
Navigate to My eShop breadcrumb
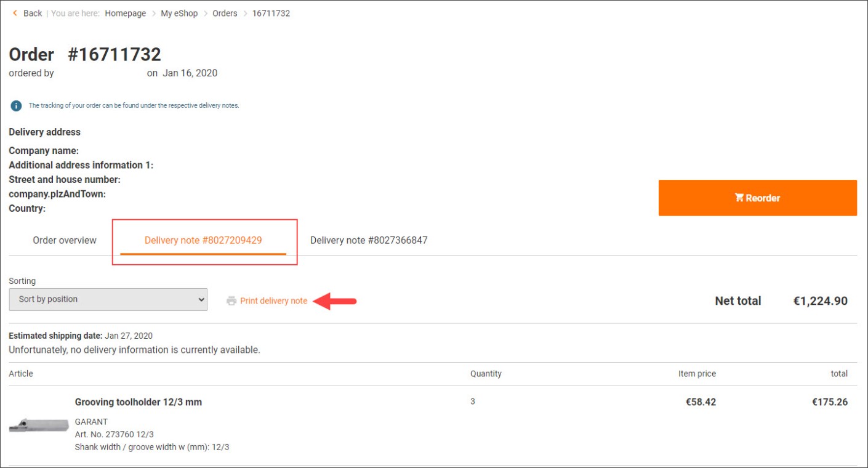click(x=179, y=13)
